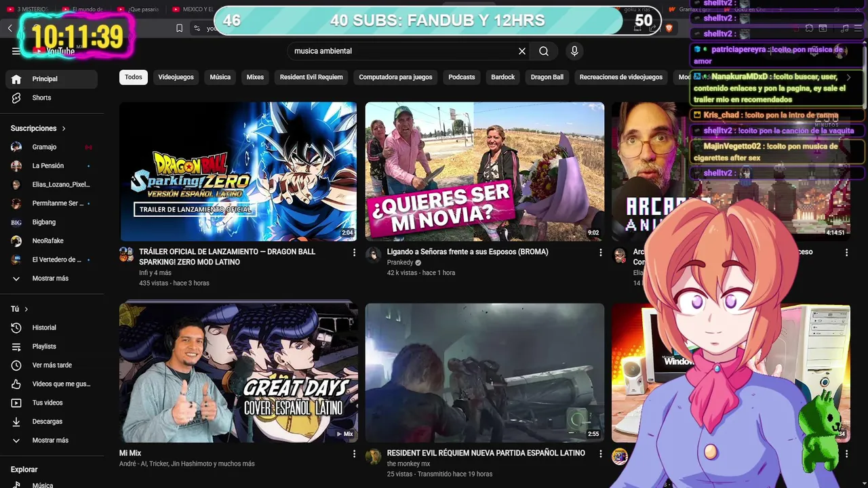Image resolution: width=868 pixels, height=488 pixels.
Task: Open Ligando a Señoras video title
Action: [468, 252]
